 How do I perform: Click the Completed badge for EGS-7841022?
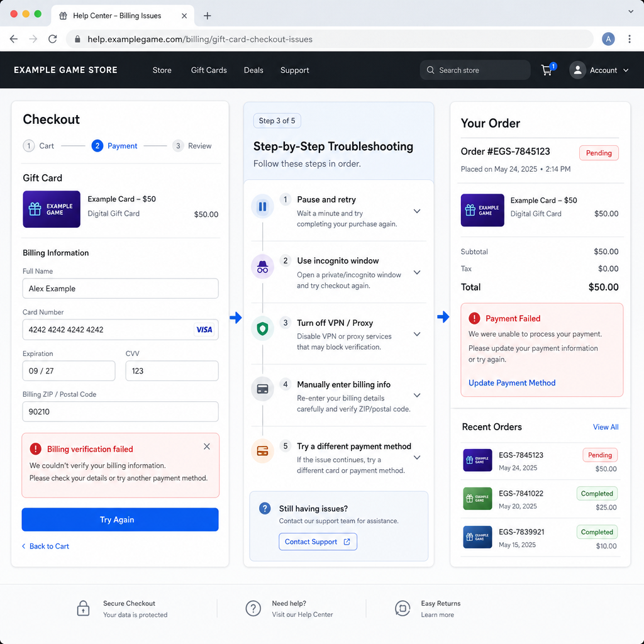pyautogui.click(x=597, y=493)
